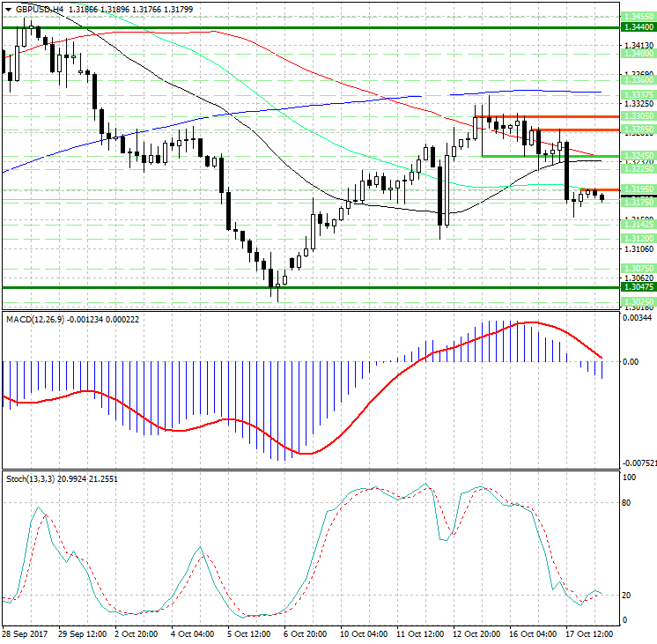Click the Stochastic 80 level label
The image size is (657, 644).
tap(626, 503)
